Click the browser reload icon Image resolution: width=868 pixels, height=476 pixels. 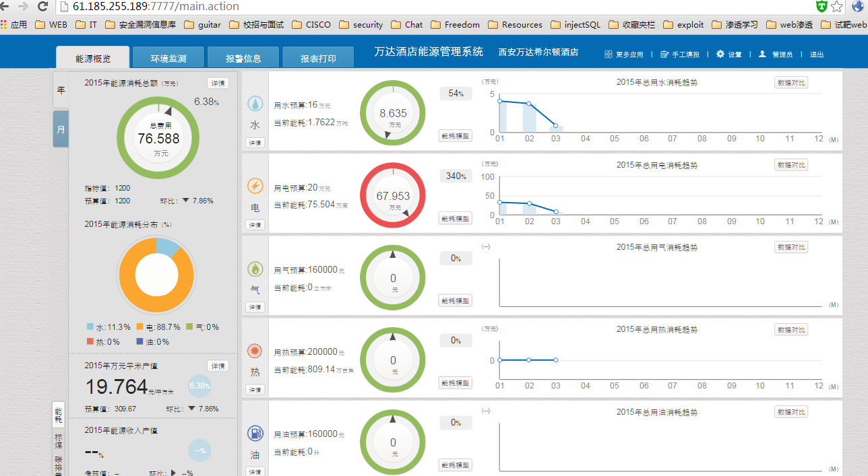point(42,7)
